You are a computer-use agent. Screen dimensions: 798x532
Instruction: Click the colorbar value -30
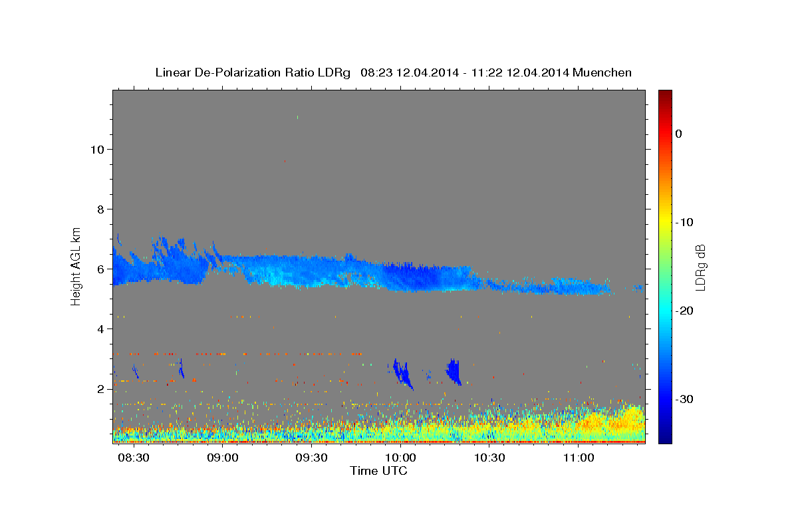(685, 399)
